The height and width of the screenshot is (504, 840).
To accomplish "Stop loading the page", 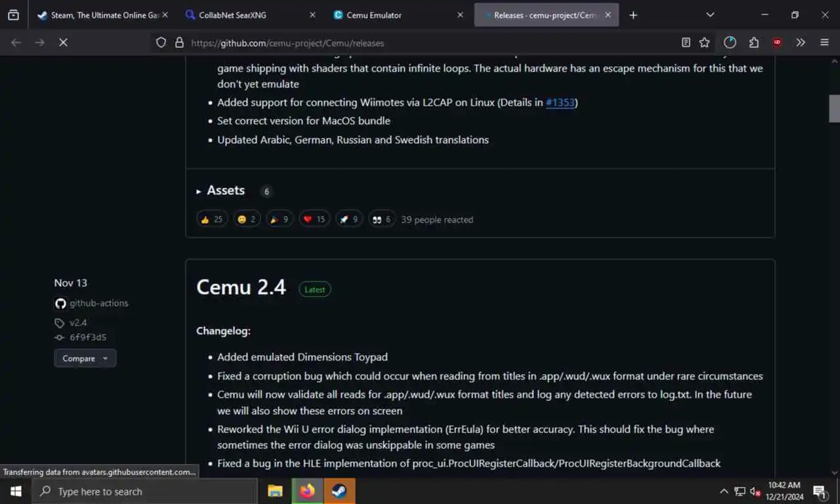I will coord(63,42).
